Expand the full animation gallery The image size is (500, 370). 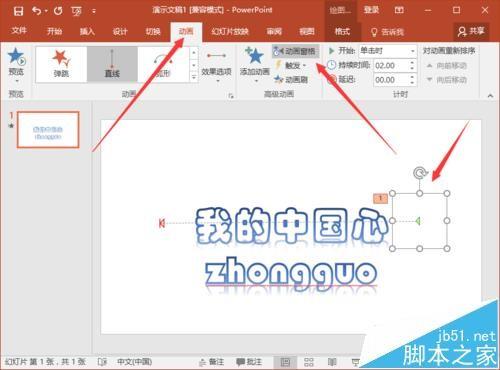[x=194, y=77]
